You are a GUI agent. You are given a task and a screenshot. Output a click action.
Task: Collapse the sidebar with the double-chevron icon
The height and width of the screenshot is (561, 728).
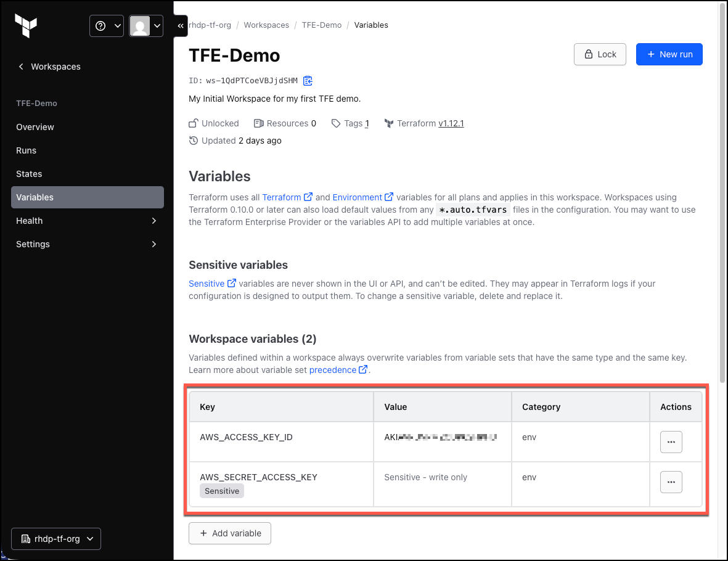(181, 26)
